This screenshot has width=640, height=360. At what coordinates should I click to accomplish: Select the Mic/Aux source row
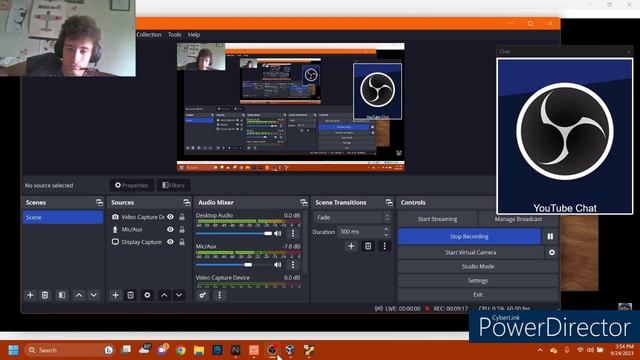tap(149, 229)
